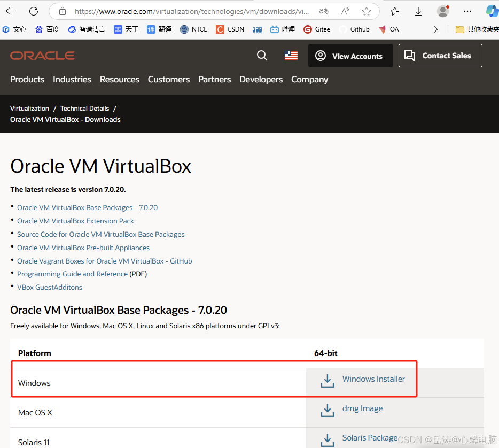Open the 百度 bookmark

pos(48,29)
